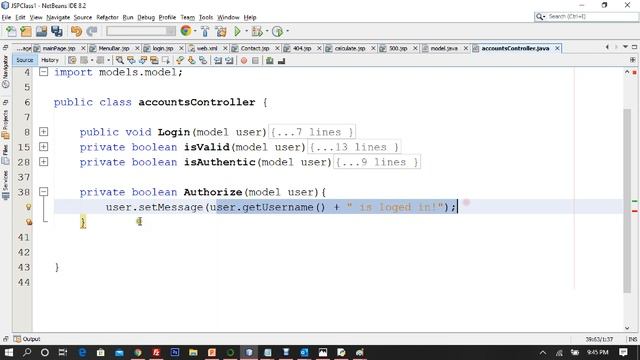Start macro recording with red circle icon
The image size is (640, 360).
[244, 60]
